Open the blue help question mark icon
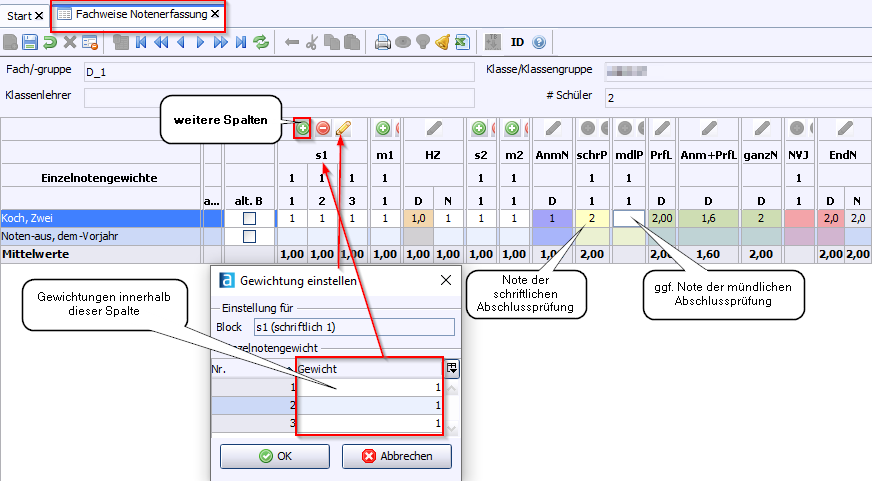This screenshot has height=481, width=872. 539,42
